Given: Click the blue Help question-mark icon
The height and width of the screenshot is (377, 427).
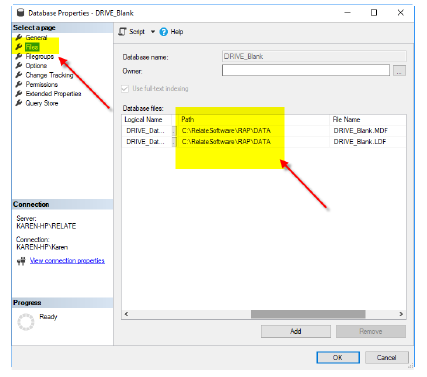Looking at the screenshot, I should click(163, 32).
